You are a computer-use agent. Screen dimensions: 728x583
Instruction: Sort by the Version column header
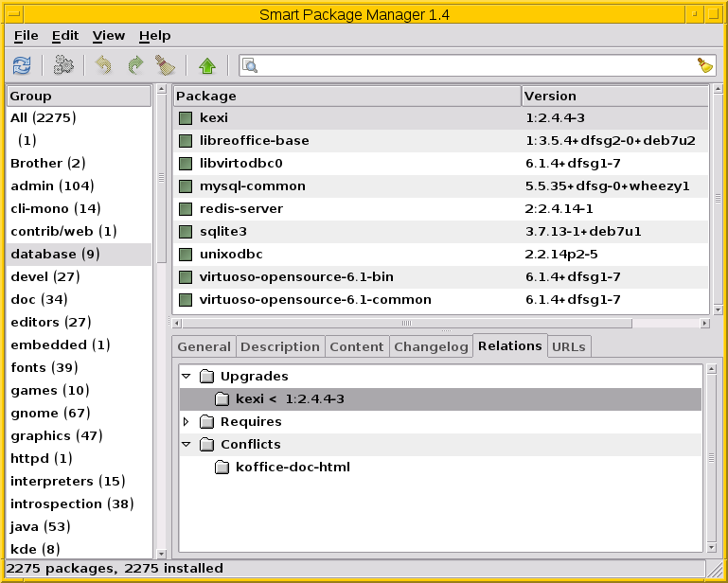click(613, 96)
